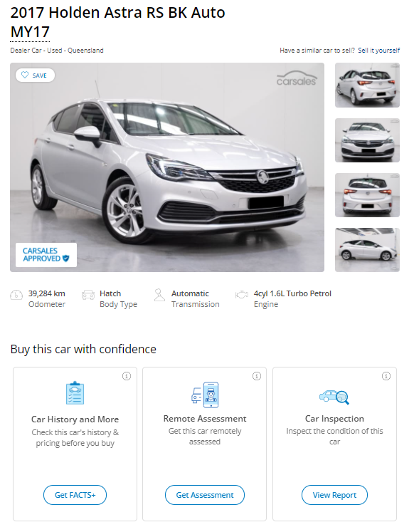Open View Report button
The height and width of the screenshot is (532, 414).
pyautogui.click(x=334, y=495)
